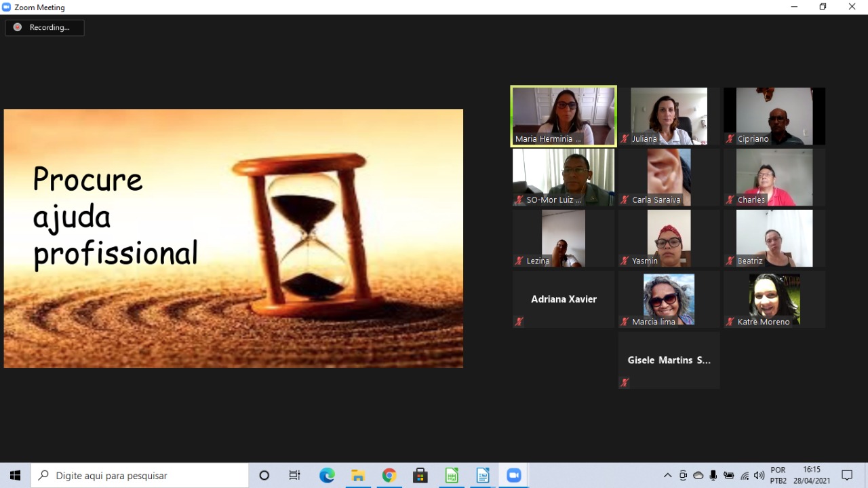Open Wi-Fi network tray icon
Viewport: 868px width, 488px height.
pos(745,475)
